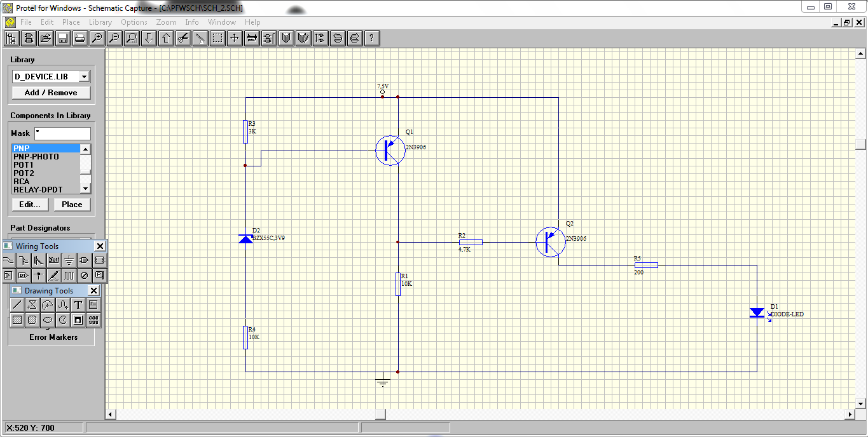Open the D_DEVICE.LIB library dropdown
This screenshot has height=437, width=868.
tap(84, 77)
